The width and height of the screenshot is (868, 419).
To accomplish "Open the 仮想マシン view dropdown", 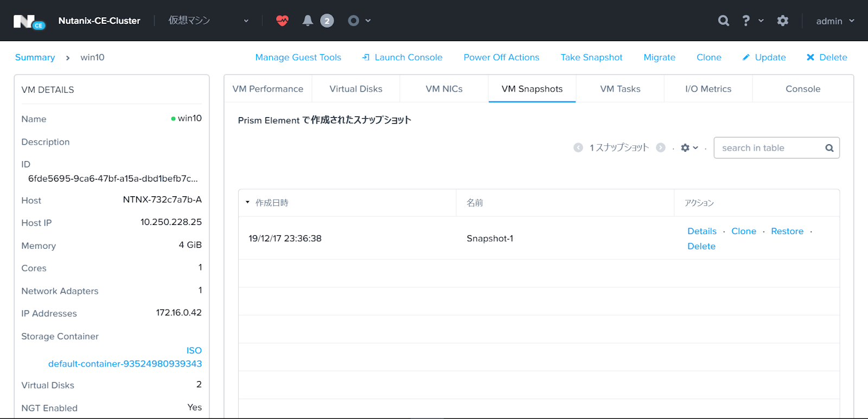I will [209, 21].
